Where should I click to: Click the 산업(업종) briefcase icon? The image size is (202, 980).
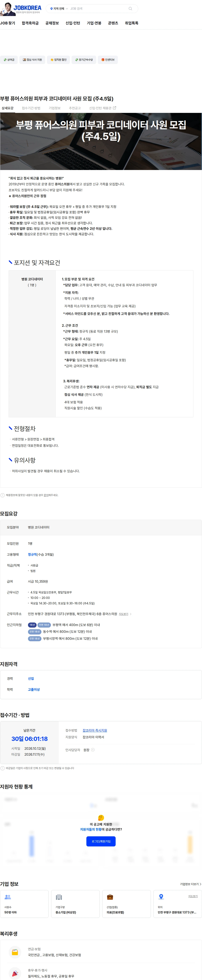pos(110,897)
